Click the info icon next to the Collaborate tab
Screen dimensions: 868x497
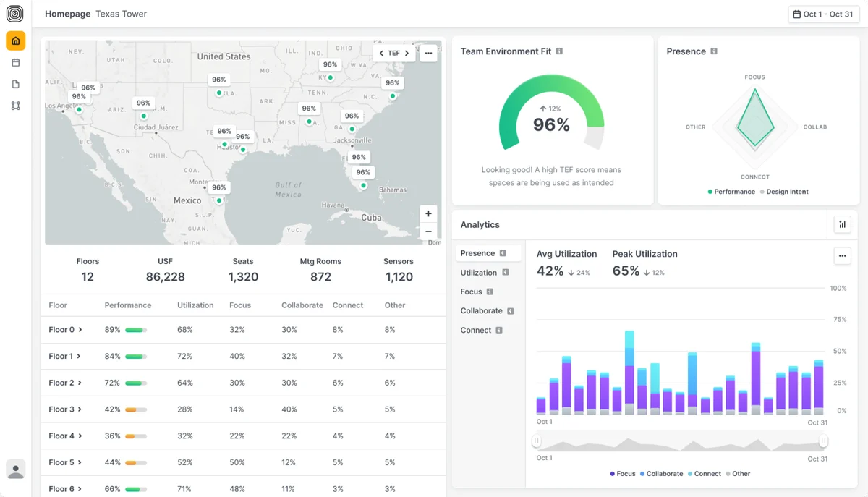pyautogui.click(x=510, y=311)
